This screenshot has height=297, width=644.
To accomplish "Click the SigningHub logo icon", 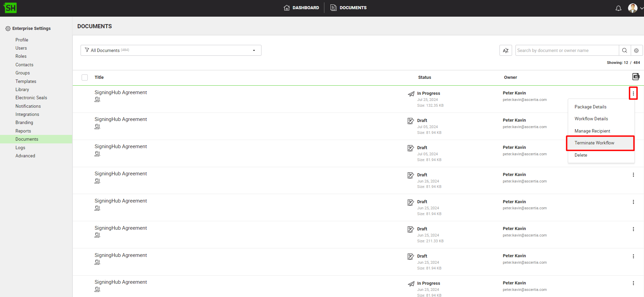I will (x=10, y=8).
